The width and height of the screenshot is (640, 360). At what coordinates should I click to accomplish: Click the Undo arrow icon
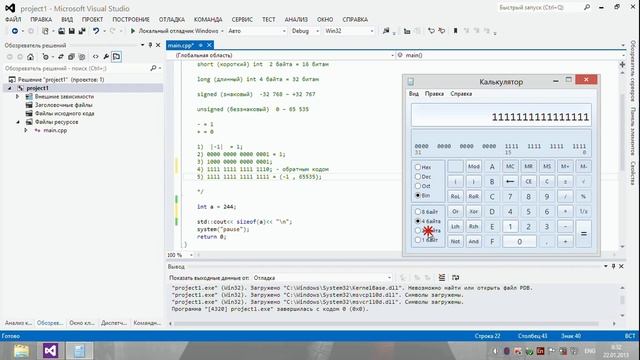click(x=96, y=31)
